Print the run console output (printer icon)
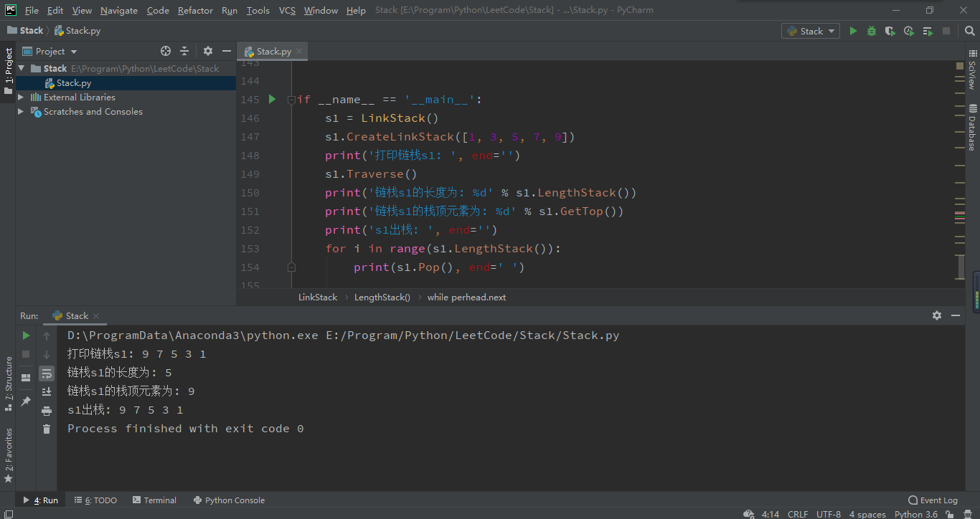 coord(47,411)
